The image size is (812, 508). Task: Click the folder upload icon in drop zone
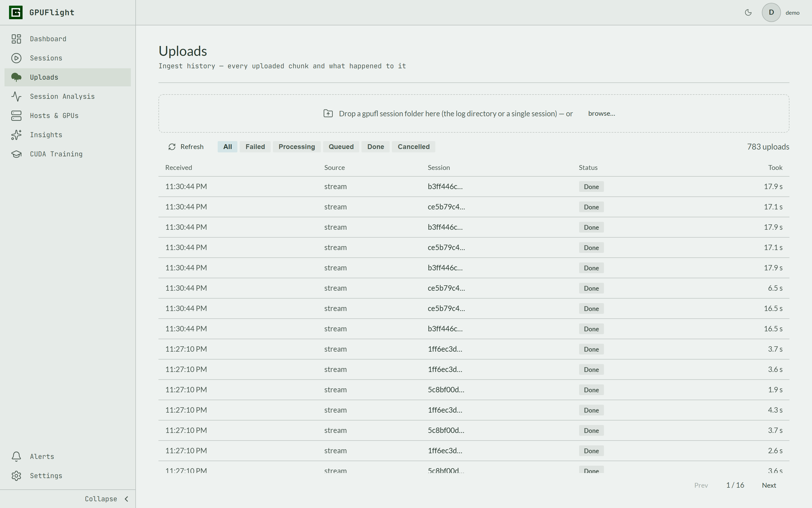point(328,113)
